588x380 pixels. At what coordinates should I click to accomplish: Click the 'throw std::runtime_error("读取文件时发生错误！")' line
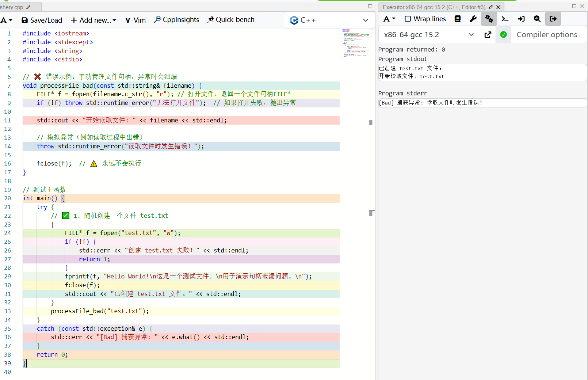(x=120, y=146)
